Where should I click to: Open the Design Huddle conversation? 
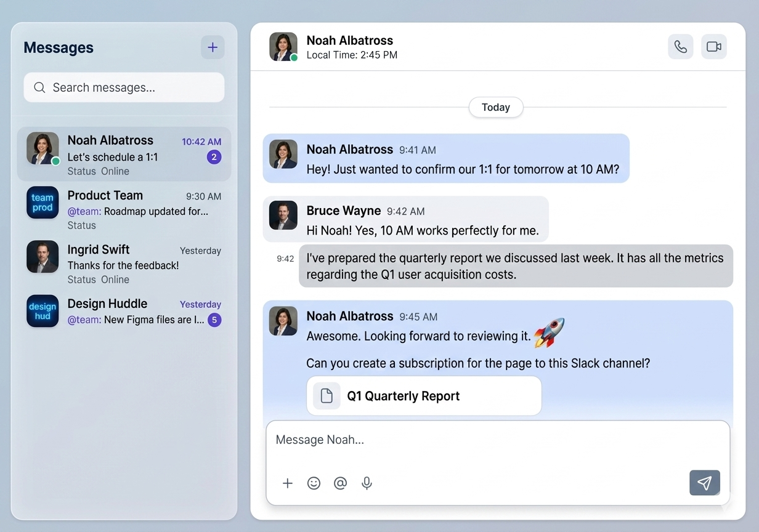123,312
